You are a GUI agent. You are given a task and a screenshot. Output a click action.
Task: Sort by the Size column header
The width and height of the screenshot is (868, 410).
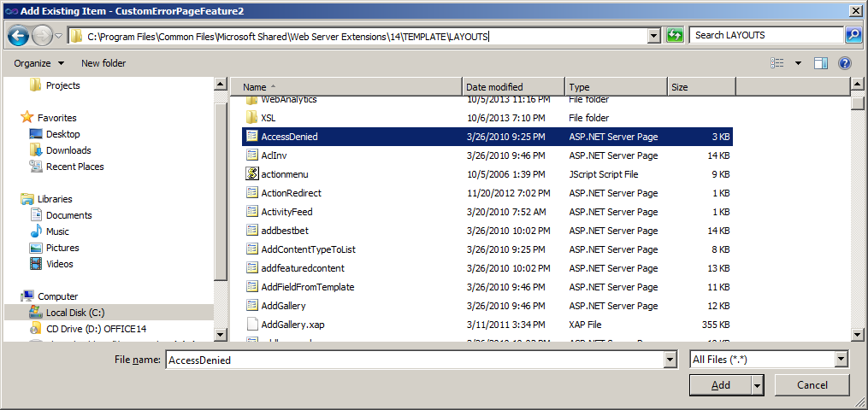click(701, 87)
